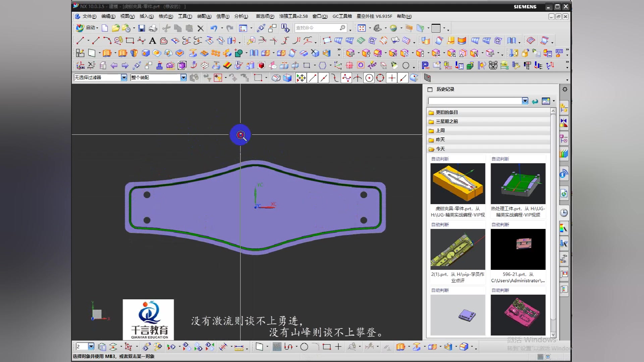Open the Extrude feature tool
This screenshot has width=644, height=362.
coord(107,53)
